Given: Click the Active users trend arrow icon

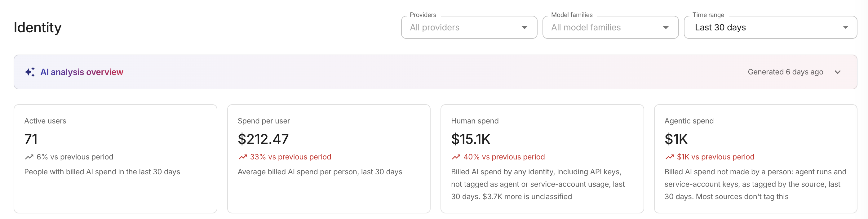Looking at the screenshot, I should 29,157.
